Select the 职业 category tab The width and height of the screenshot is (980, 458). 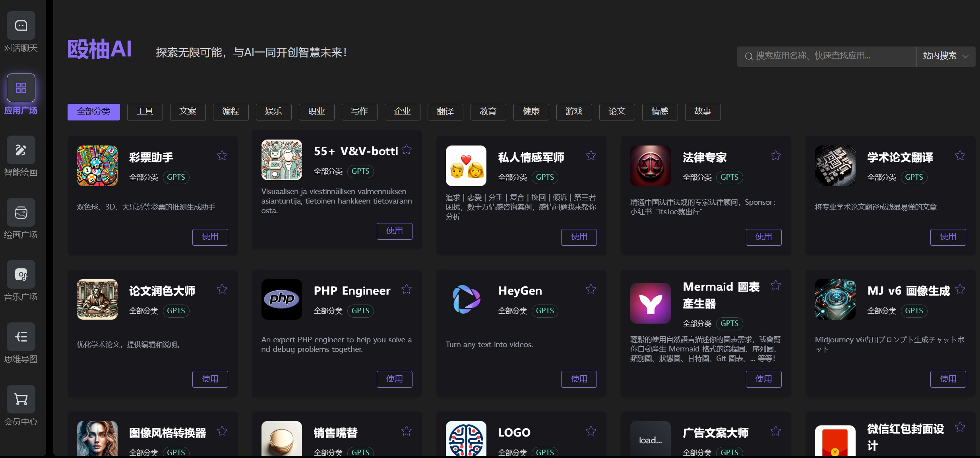317,112
